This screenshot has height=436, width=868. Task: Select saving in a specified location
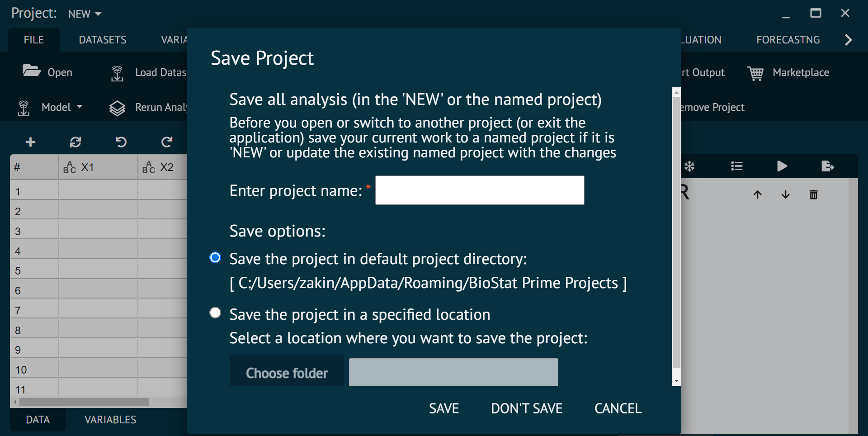(x=215, y=312)
